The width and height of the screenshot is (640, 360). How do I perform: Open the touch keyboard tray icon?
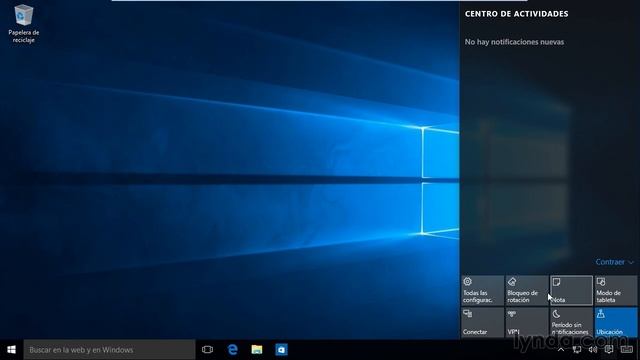click(627, 350)
